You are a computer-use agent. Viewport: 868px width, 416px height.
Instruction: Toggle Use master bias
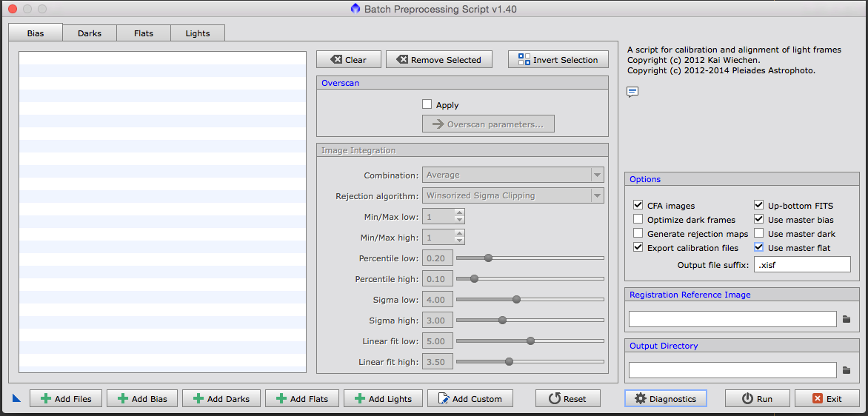[x=759, y=220]
